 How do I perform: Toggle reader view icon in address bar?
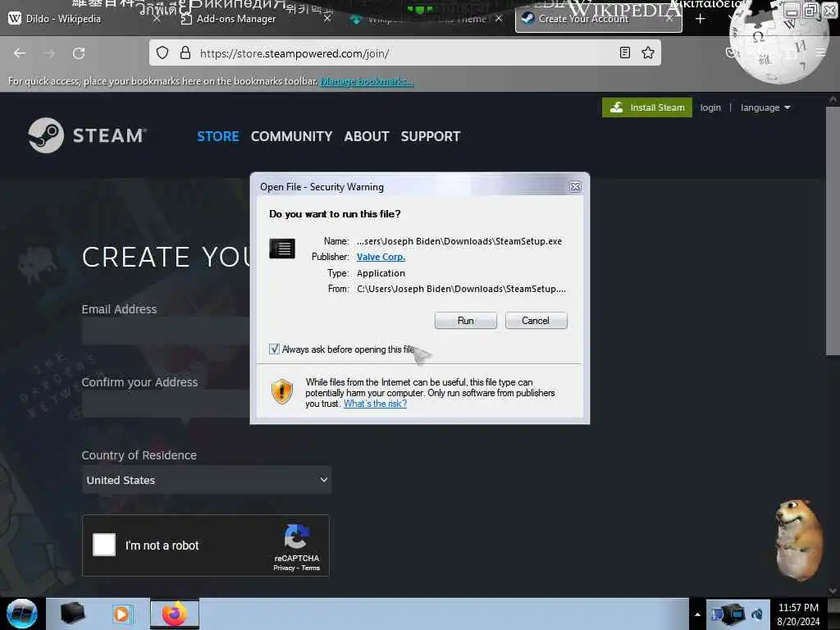[624, 52]
